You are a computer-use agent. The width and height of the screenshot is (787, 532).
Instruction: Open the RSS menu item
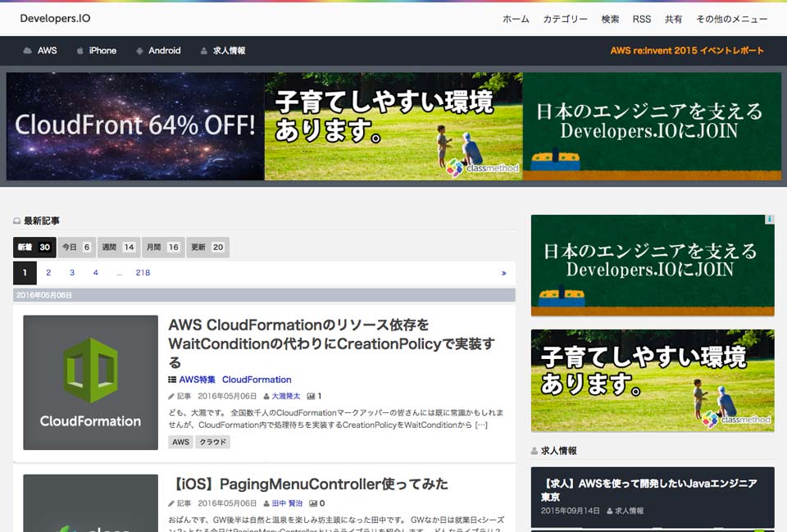click(641, 19)
